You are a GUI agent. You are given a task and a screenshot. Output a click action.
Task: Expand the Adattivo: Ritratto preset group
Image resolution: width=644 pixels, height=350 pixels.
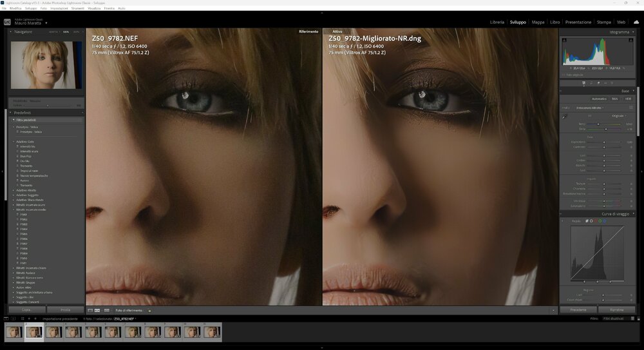(13, 190)
